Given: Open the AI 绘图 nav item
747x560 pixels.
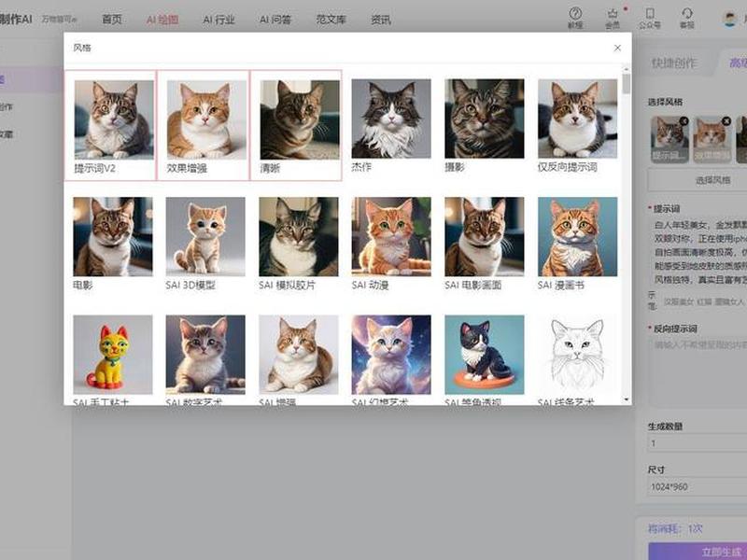Looking at the screenshot, I should click(162, 20).
